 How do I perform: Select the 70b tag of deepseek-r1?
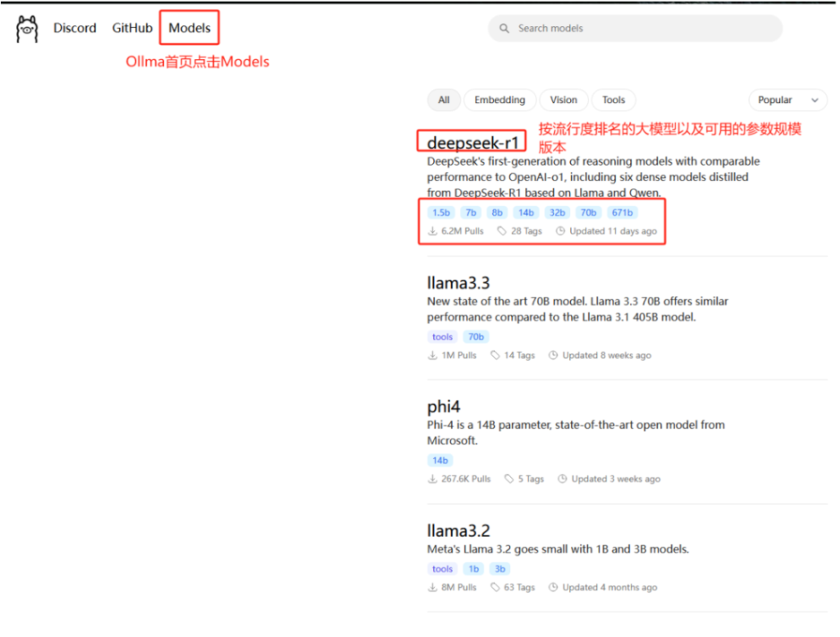tap(588, 213)
